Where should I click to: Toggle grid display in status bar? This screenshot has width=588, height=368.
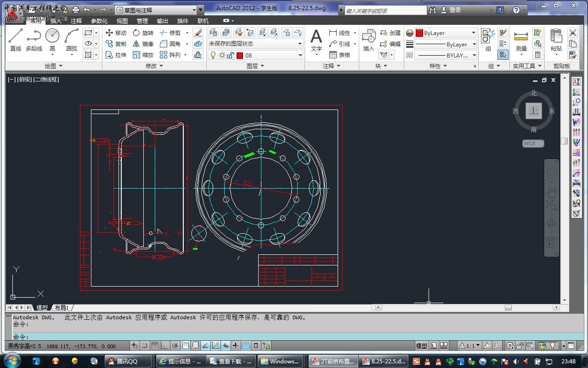(x=155, y=346)
